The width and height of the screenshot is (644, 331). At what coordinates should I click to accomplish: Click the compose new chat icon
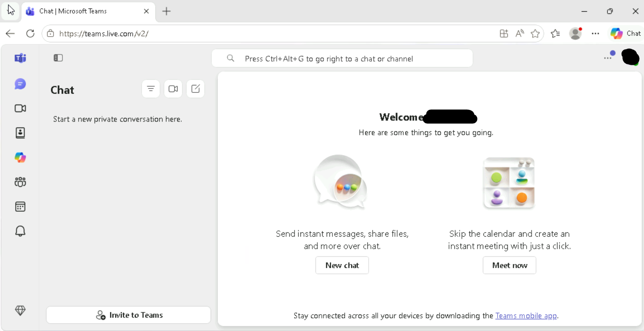point(195,89)
